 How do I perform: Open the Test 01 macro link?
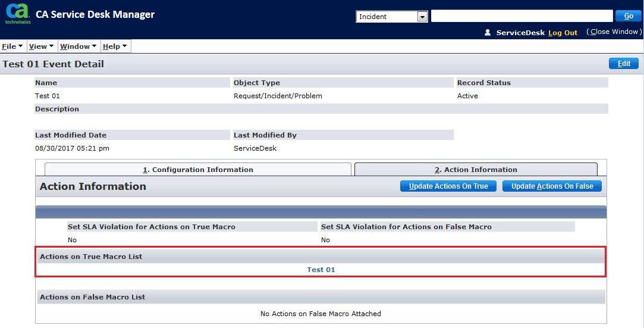tap(321, 270)
